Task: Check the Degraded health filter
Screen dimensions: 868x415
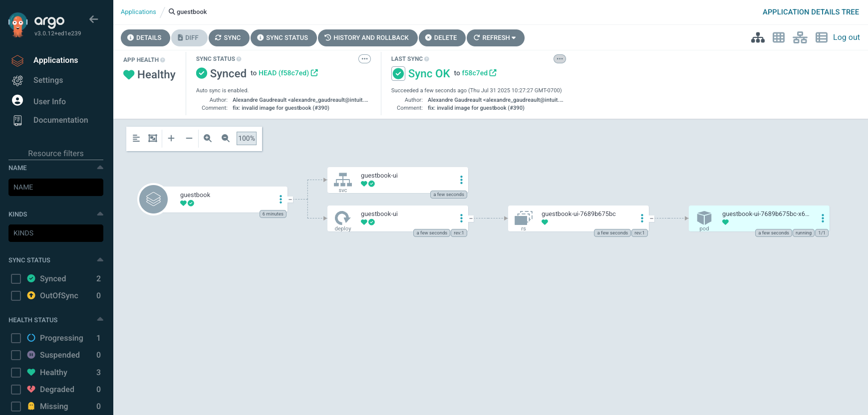Action: point(16,390)
